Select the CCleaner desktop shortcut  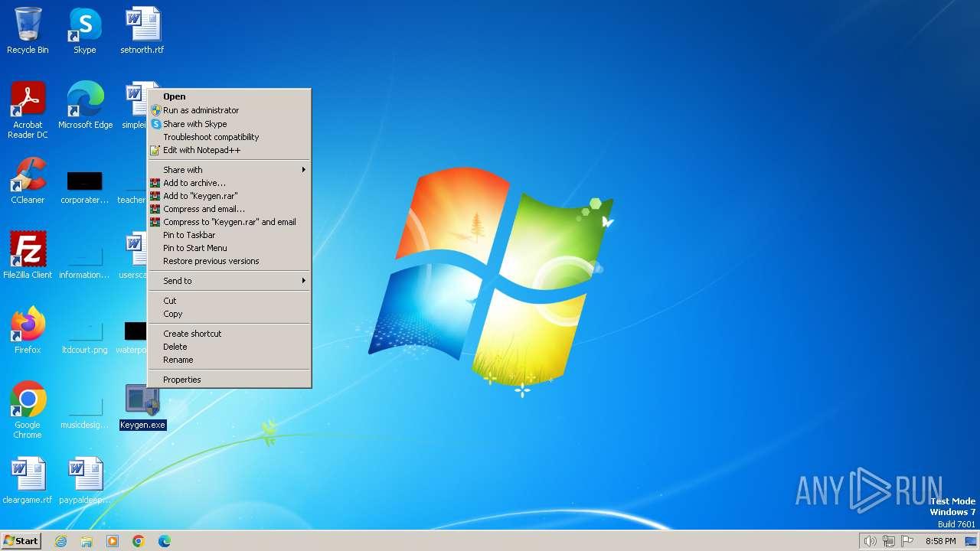[x=28, y=181]
